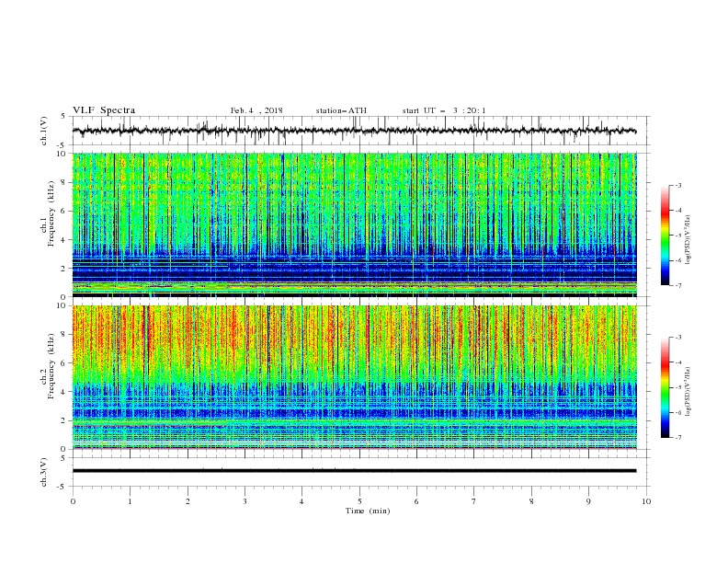
Task: Click the ch.2 "Frequency (kHz)" axis label
Action: coord(51,366)
